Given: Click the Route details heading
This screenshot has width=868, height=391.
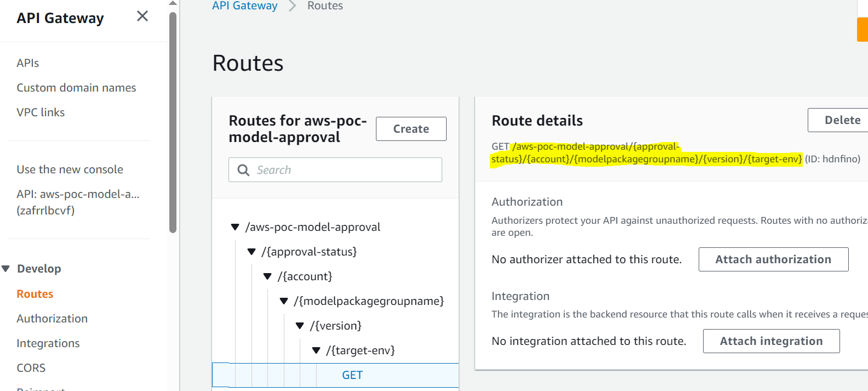Looking at the screenshot, I should [537, 121].
